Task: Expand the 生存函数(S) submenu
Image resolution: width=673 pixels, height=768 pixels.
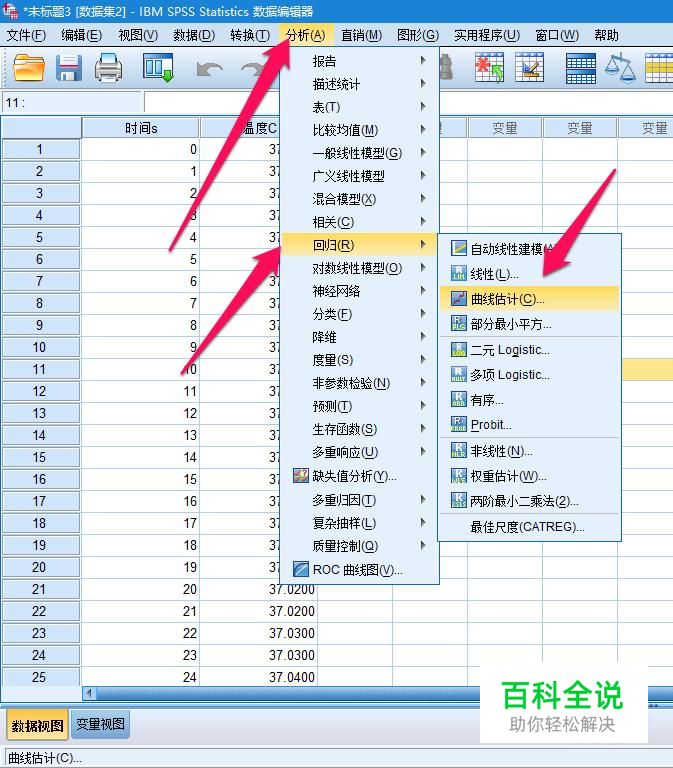Action: 360,429
